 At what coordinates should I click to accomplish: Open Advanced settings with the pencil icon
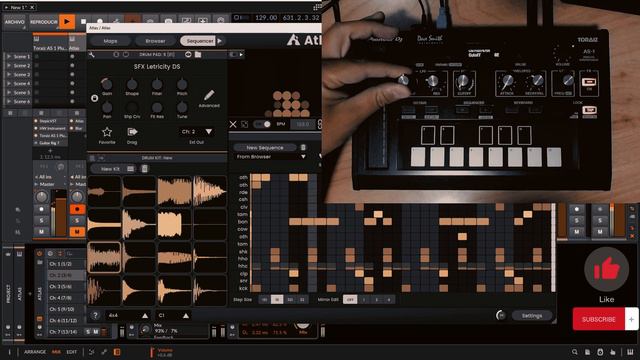[209, 96]
